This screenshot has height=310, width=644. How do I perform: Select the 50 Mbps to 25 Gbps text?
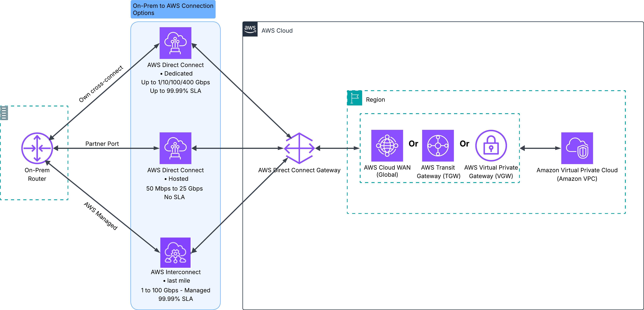click(x=174, y=188)
